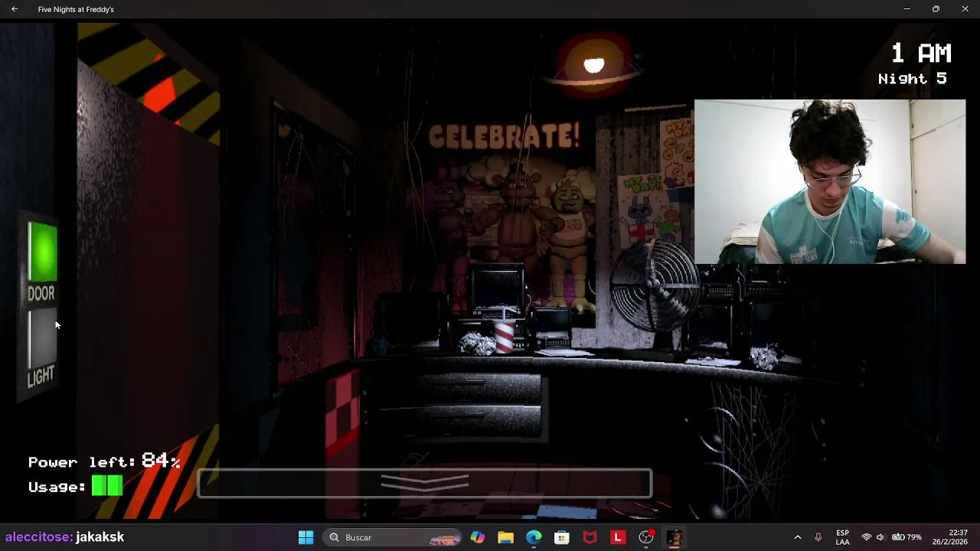Viewport: 980px width, 551px height.
Task: Click the CELEBRATE! poster text
Action: pyautogui.click(x=503, y=136)
